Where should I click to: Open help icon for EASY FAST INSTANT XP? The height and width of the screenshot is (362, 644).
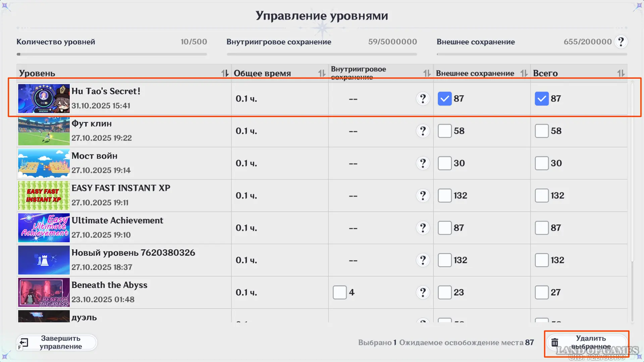(423, 195)
